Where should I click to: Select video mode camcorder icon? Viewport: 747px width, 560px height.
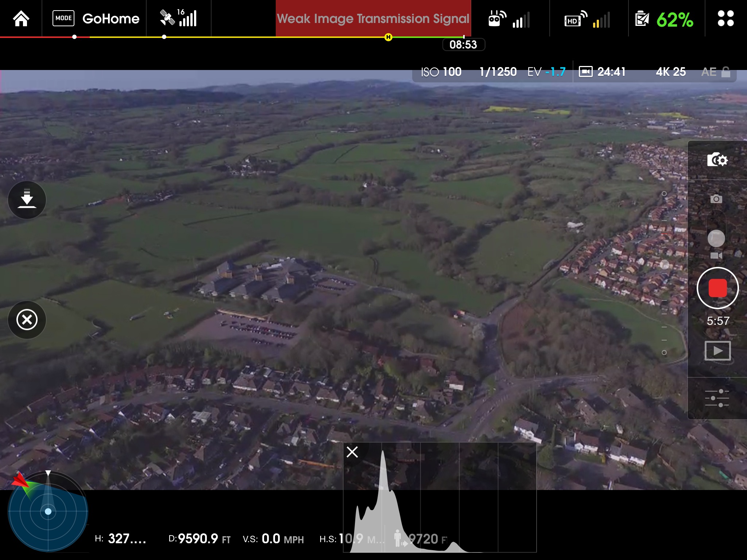point(716,255)
